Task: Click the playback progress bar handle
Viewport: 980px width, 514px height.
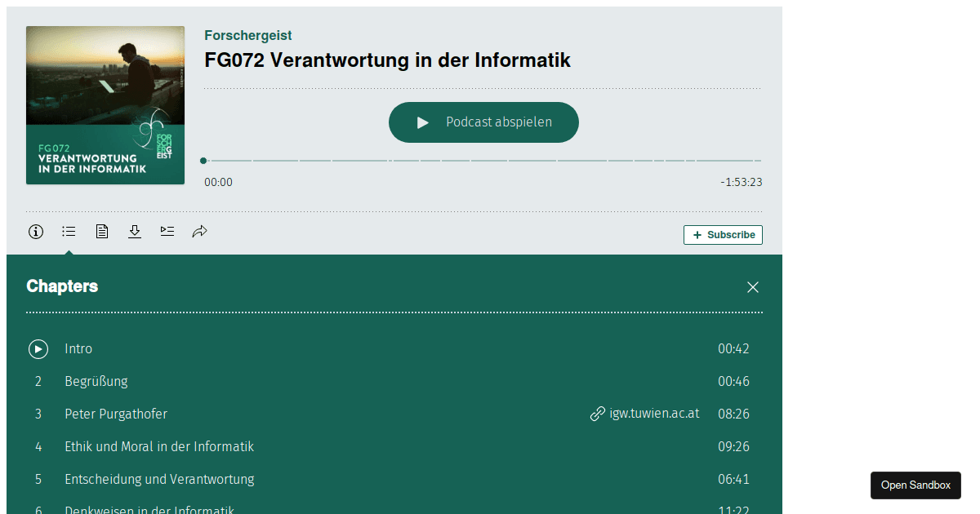Action: pyautogui.click(x=203, y=161)
